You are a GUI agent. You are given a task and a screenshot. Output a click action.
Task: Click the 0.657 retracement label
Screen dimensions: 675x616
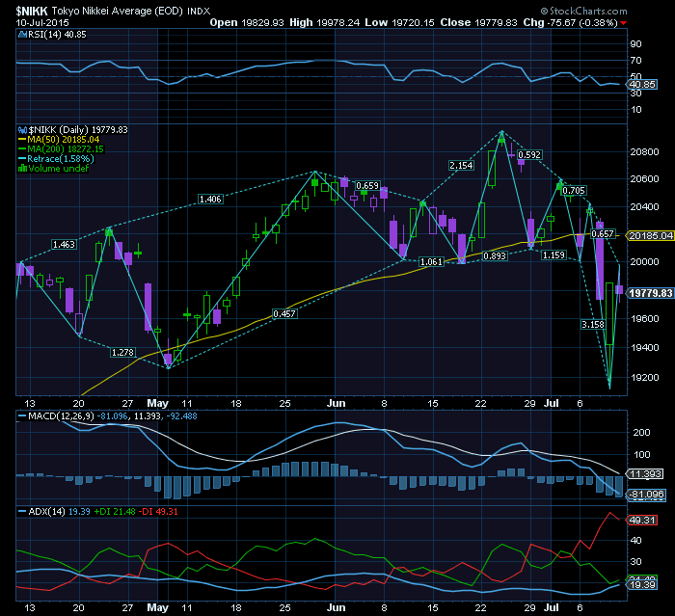click(x=603, y=233)
